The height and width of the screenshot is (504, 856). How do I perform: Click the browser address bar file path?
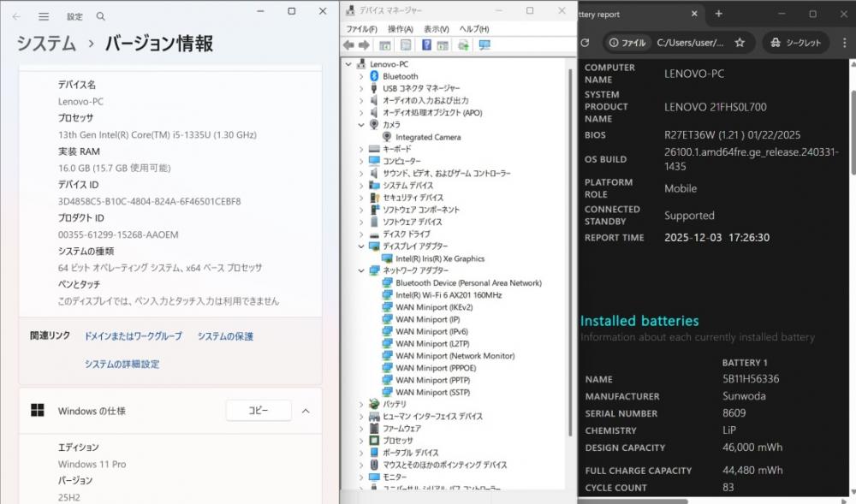point(690,43)
